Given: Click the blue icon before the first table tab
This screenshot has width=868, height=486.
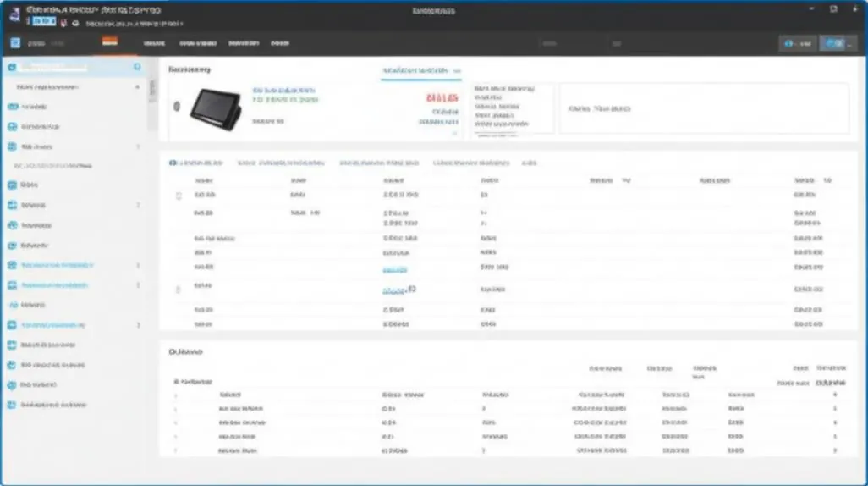Looking at the screenshot, I should point(173,163).
